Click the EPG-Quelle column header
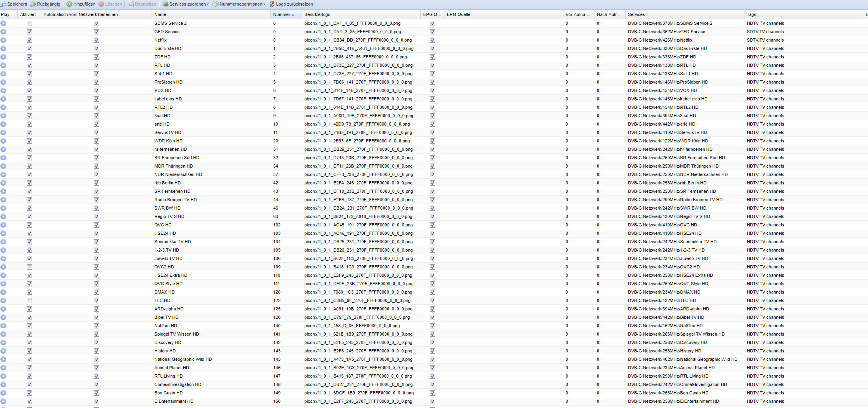The height and width of the screenshot is (408, 868). pyautogui.click(x=504, y=14)
